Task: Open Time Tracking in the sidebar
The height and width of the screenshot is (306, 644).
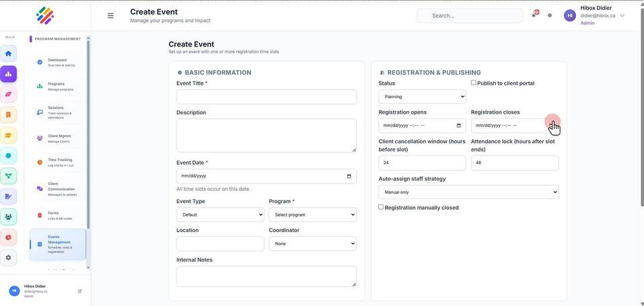Action: (x=57, y=162)
